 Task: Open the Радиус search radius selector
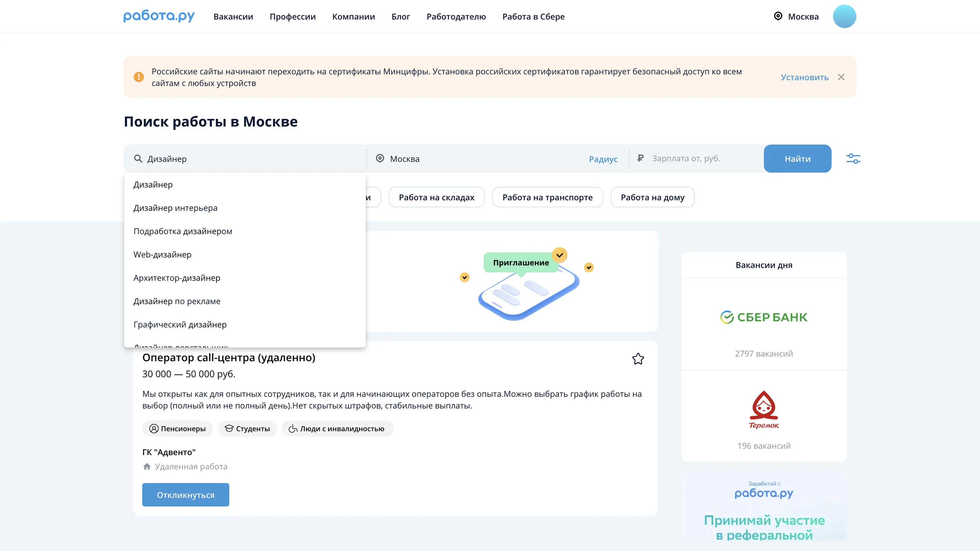coord(603,159)
